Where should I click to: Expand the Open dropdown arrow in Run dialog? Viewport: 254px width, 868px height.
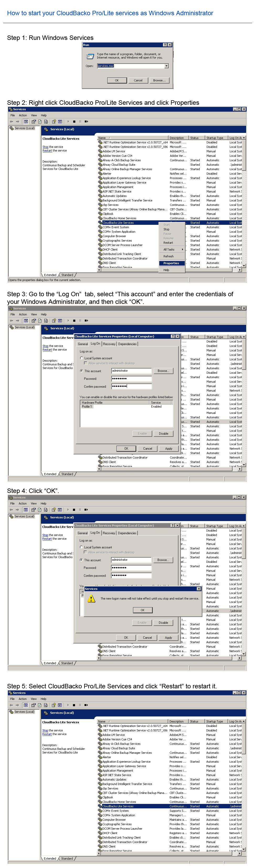point(166,66)
